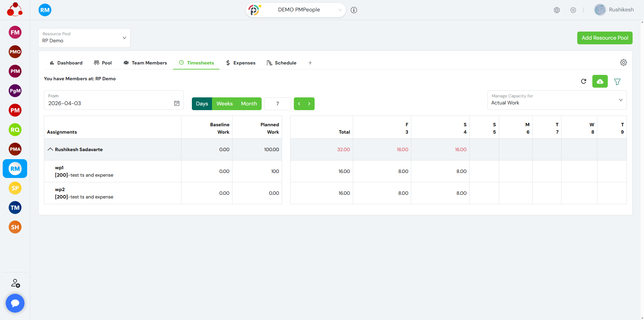Switch view to Weeks
The height and width of the screenshot is (320, 644).
coord(224,104)
